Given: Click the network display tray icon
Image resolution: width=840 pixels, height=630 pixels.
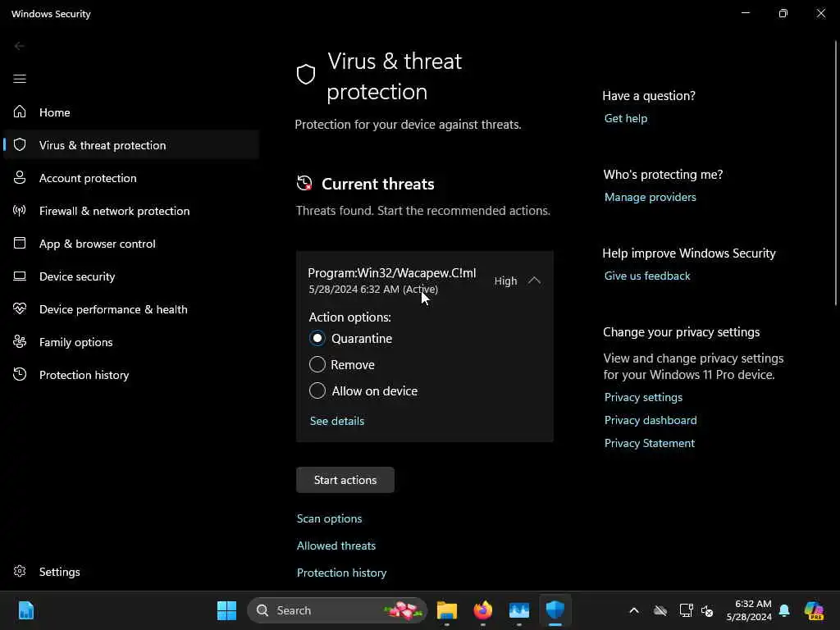Looking at the screenshot, I should 687,610.
